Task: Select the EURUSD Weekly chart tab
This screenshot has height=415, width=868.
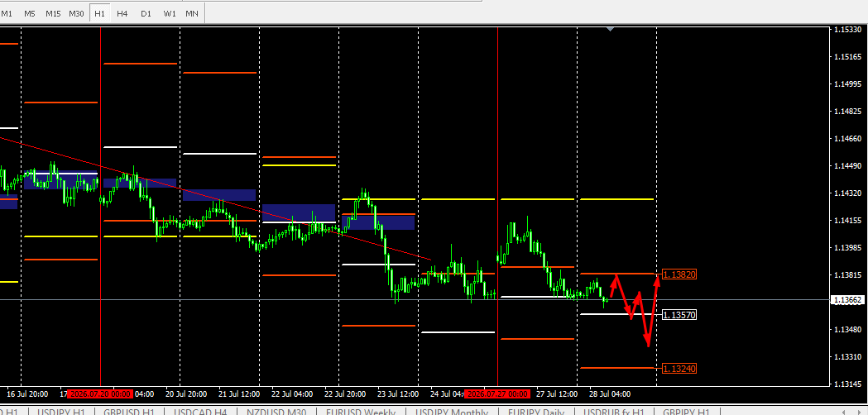Action: [x=361, y=412]
